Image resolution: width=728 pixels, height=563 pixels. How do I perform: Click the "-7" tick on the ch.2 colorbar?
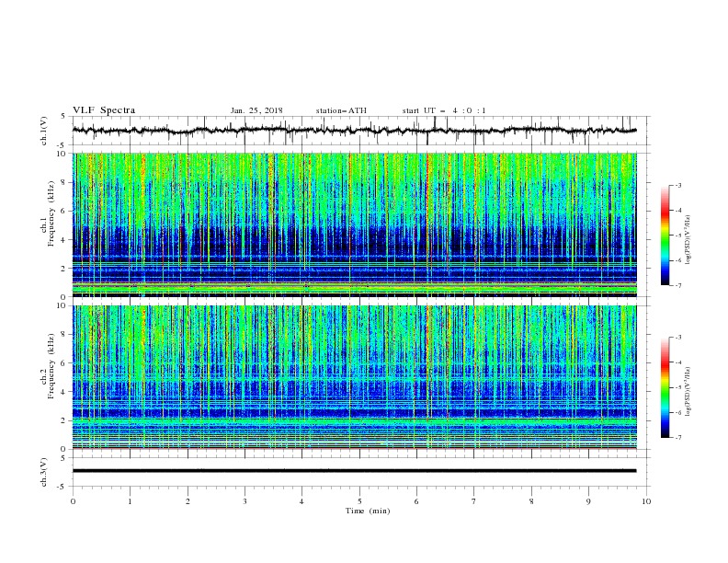point(677,438)
